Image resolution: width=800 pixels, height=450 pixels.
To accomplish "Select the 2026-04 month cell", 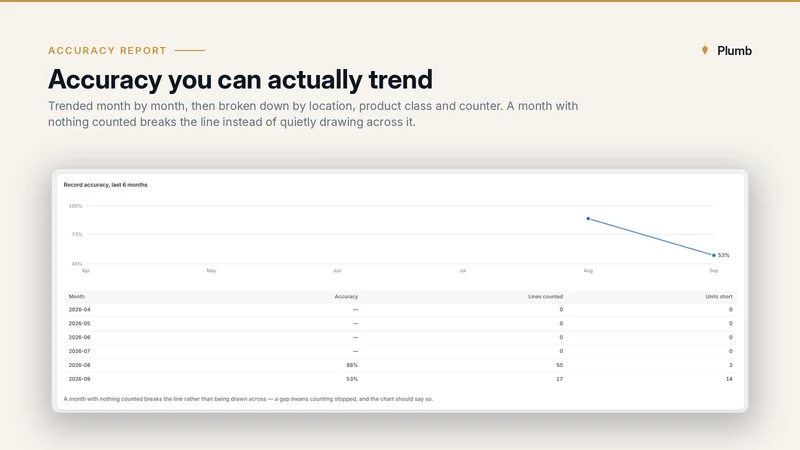I will pyautogui.click(x=80, y=310).
